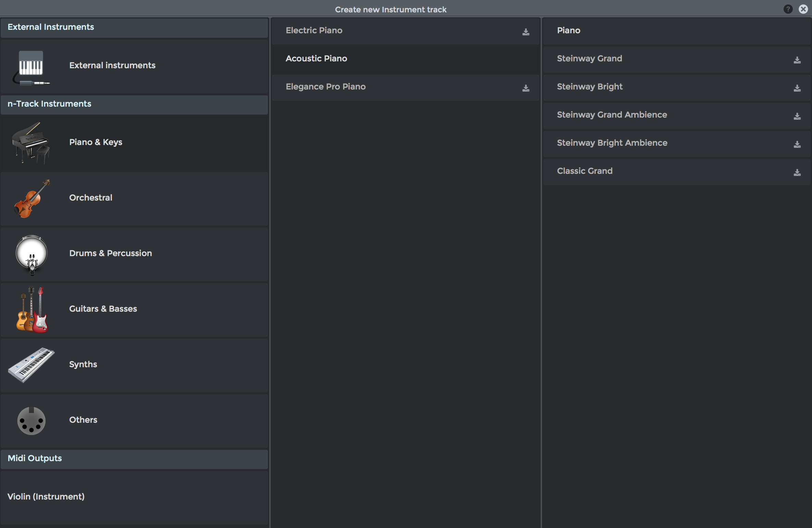Close the Create new Instrument track dialog
This screenshot has height=528, width=812.
coord(803,9)
